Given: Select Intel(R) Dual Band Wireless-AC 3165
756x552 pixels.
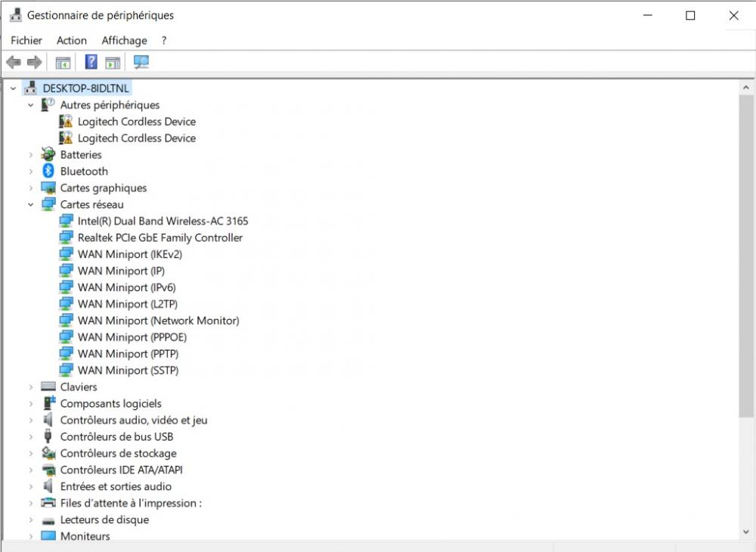Looking at the screenshot, I should 163,222.
